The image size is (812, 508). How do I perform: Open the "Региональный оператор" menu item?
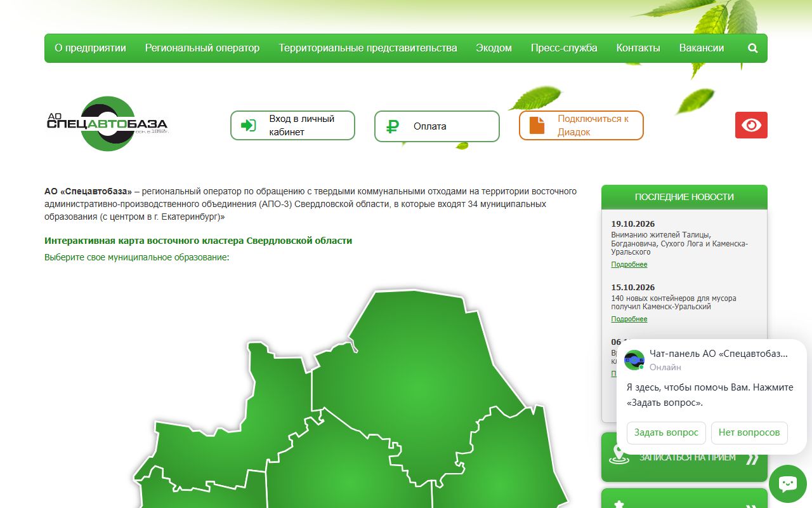[x=202, y=48]
